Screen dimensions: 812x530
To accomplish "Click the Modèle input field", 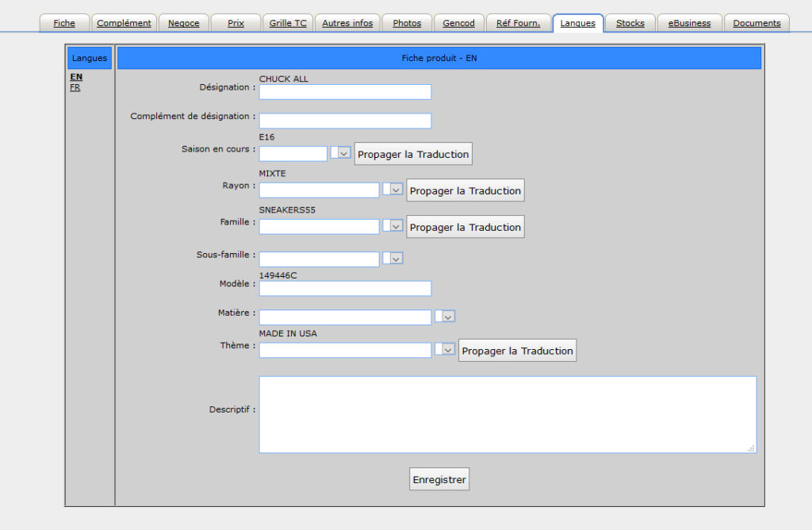I will point(345,288).
